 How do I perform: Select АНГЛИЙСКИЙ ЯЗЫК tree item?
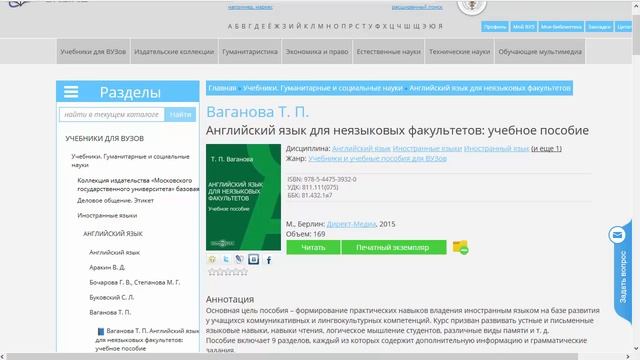[113, 234]
